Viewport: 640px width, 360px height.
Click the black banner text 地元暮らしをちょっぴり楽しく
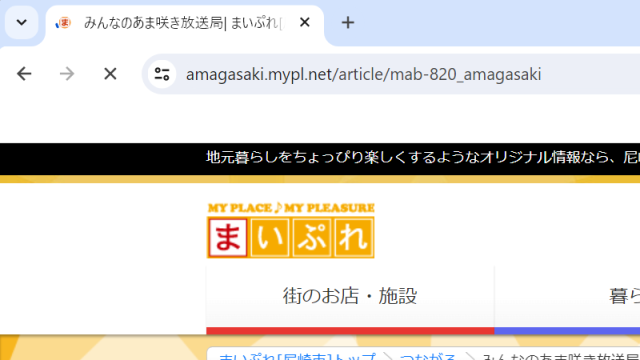[x=423, y=157]
